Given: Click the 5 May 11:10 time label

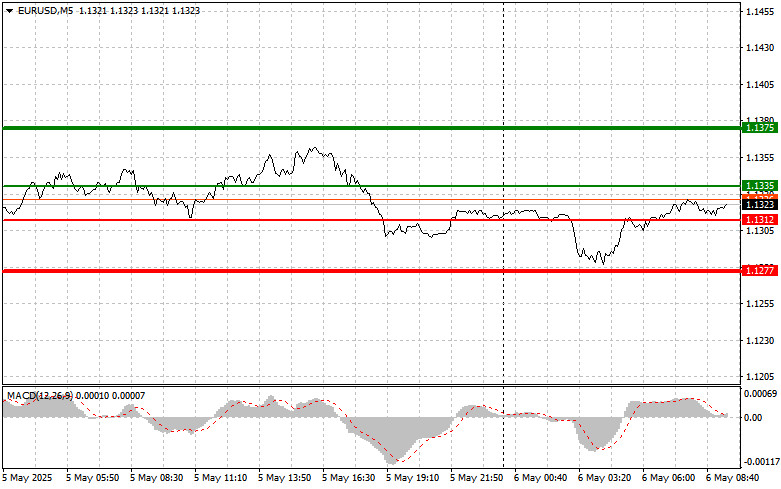Looking at the screenshot, I should (x=221, y=478).
